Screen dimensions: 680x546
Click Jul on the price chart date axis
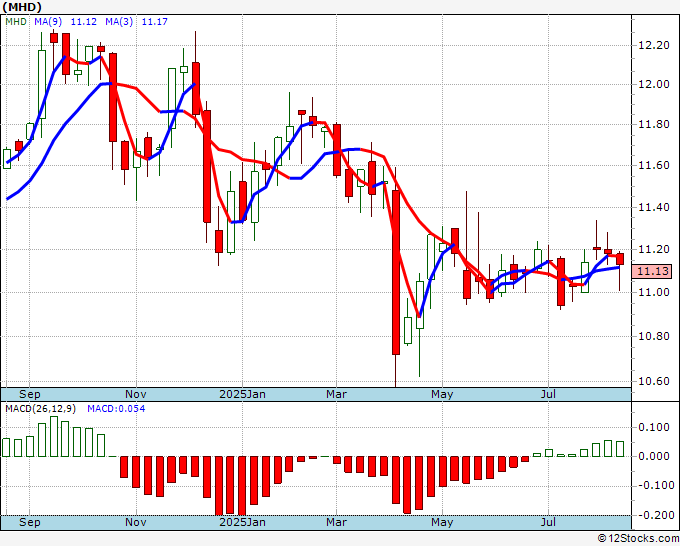tap(548, 394)
